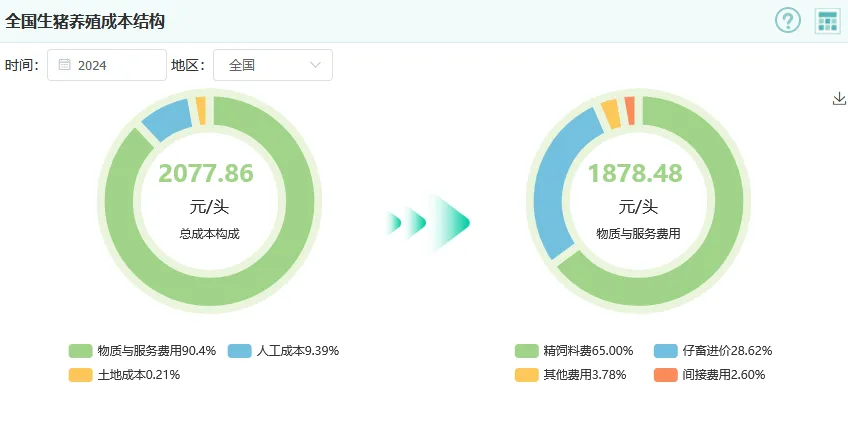The height and width of the screenshot is (448, 848).
Task: Toggle legend 人工成本9.39%
Action: tap(283, 351)
